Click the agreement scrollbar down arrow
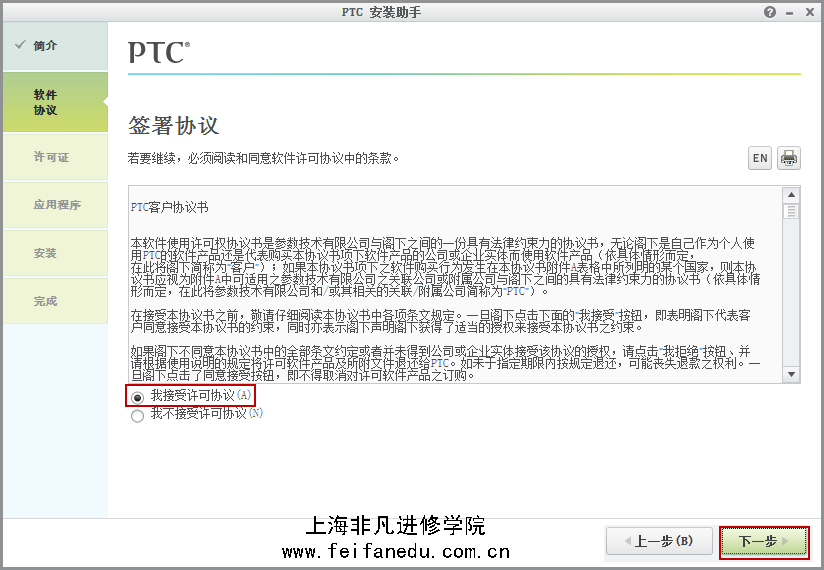Viewport: 824px width, 570px height. coord(791,374)
